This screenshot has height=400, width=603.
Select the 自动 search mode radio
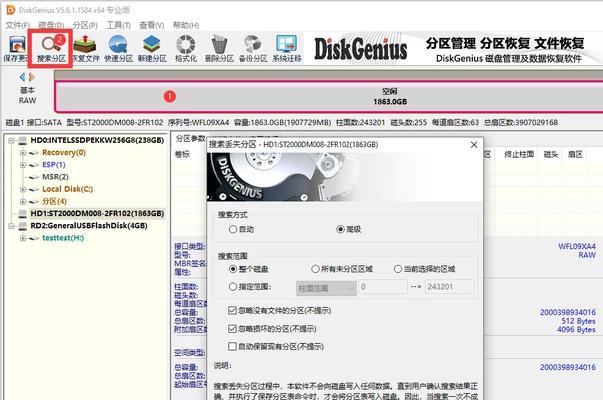tap(233, 229)
